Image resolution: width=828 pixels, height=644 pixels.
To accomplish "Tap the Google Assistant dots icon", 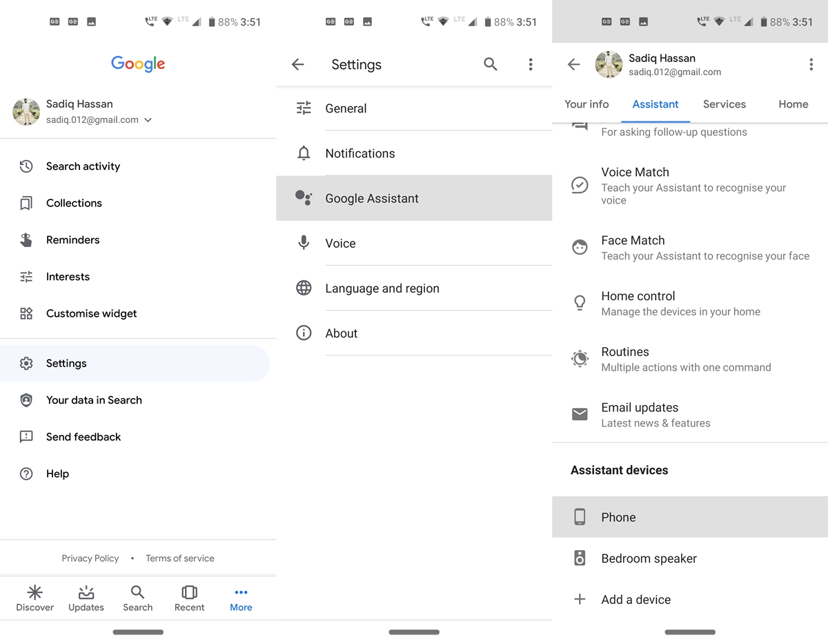I will coord(304,198).
